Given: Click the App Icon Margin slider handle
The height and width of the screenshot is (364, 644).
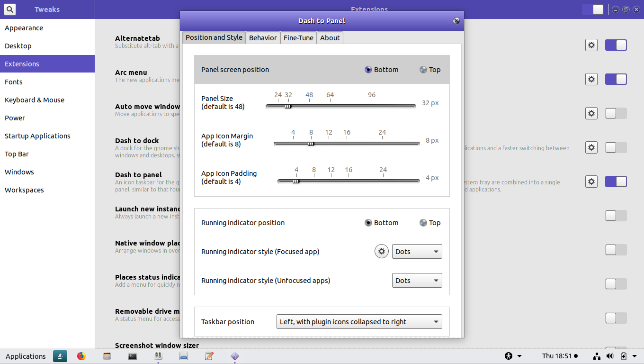Looking at the screenshot, I should click(311, 144).
